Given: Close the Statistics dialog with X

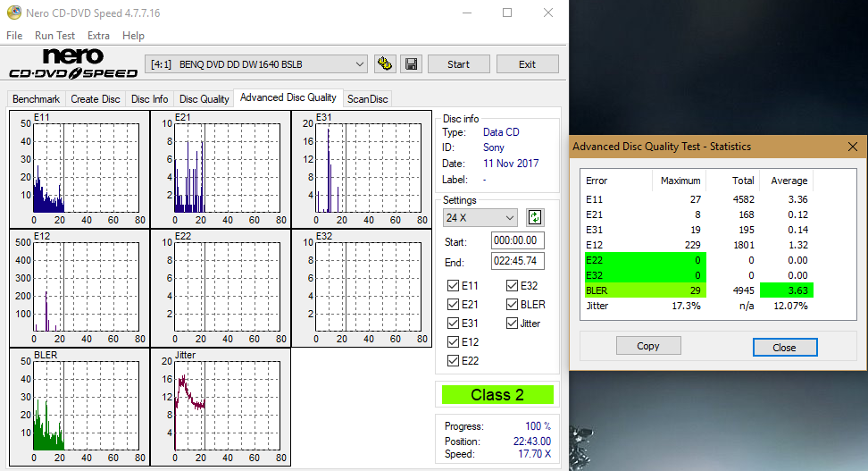Looking at the screenshot, I should coord(853,147).
